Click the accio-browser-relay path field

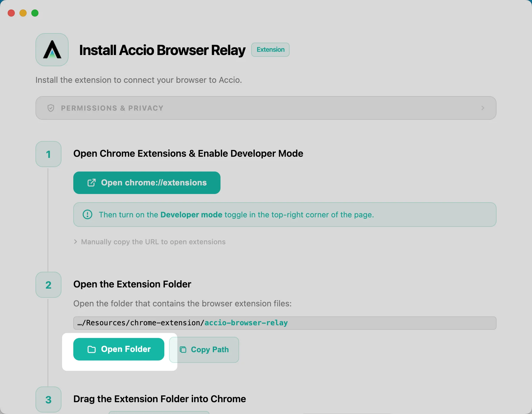[285, 323]
